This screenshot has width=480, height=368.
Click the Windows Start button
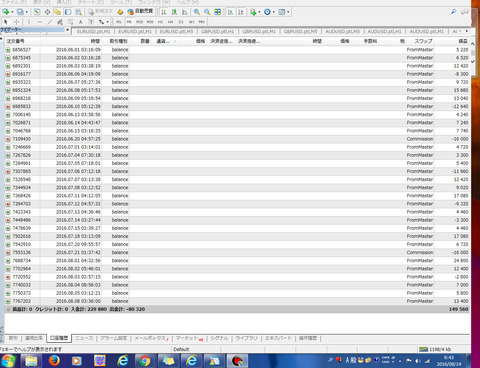click(x=9, y=361)
